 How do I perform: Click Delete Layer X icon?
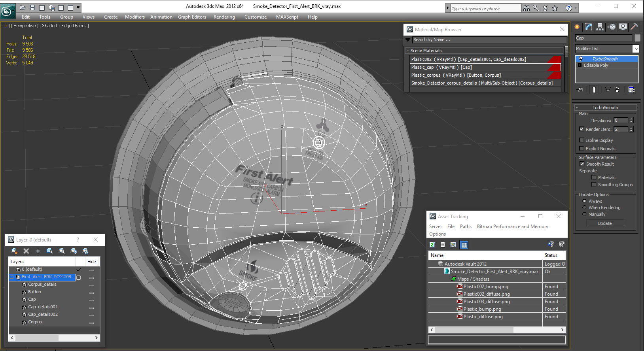click(26, 251)
